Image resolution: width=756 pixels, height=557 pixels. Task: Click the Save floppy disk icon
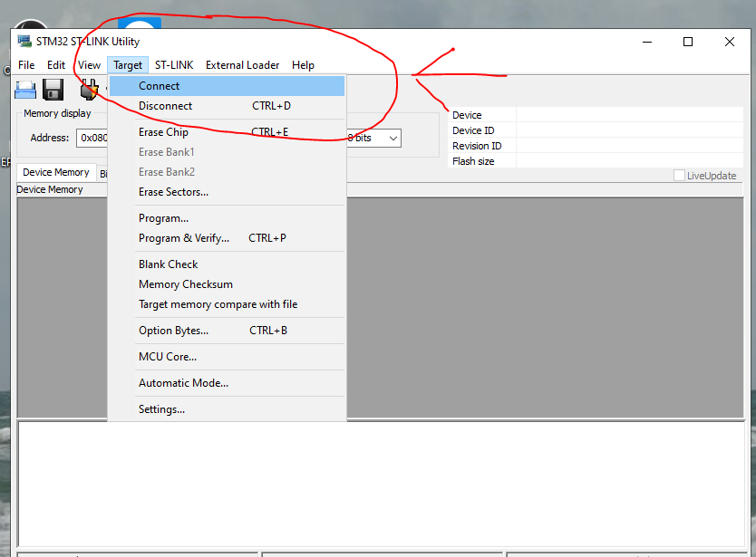pyautogui.click(x=53, y=89)
